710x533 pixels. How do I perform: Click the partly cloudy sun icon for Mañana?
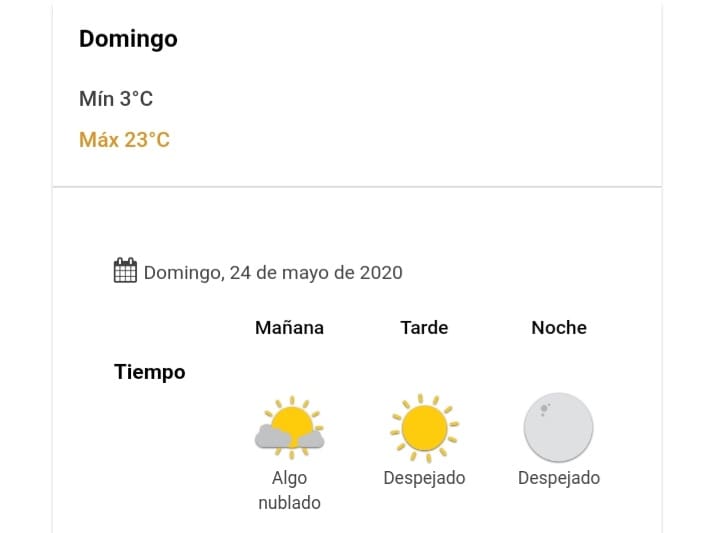pyautogui.click(x=289, y=427)
